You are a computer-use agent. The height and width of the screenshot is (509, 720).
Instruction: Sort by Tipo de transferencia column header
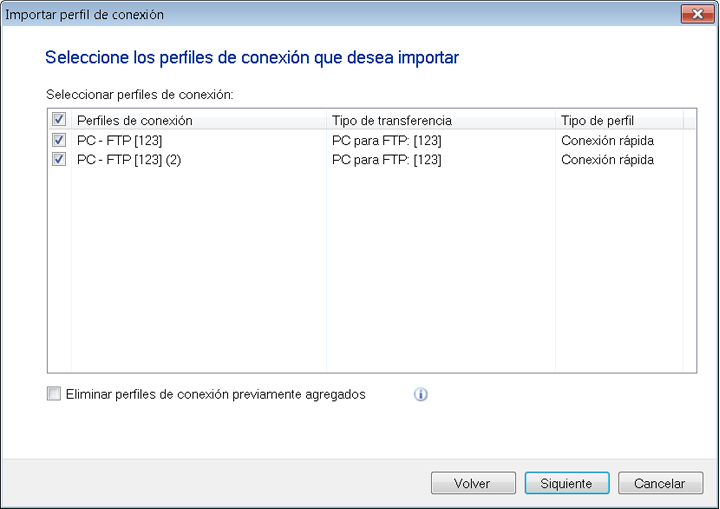(440, 120)
